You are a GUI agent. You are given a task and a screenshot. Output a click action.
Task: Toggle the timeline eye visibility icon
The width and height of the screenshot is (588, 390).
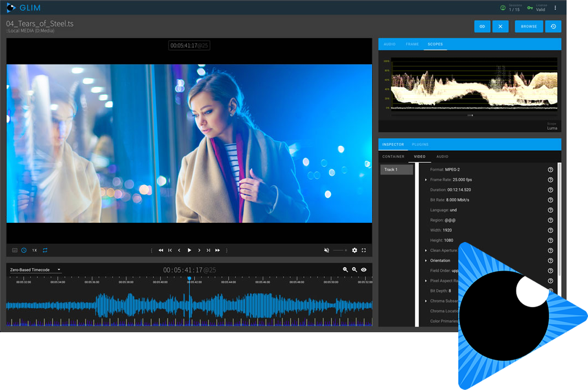click(x=364, y=270)
